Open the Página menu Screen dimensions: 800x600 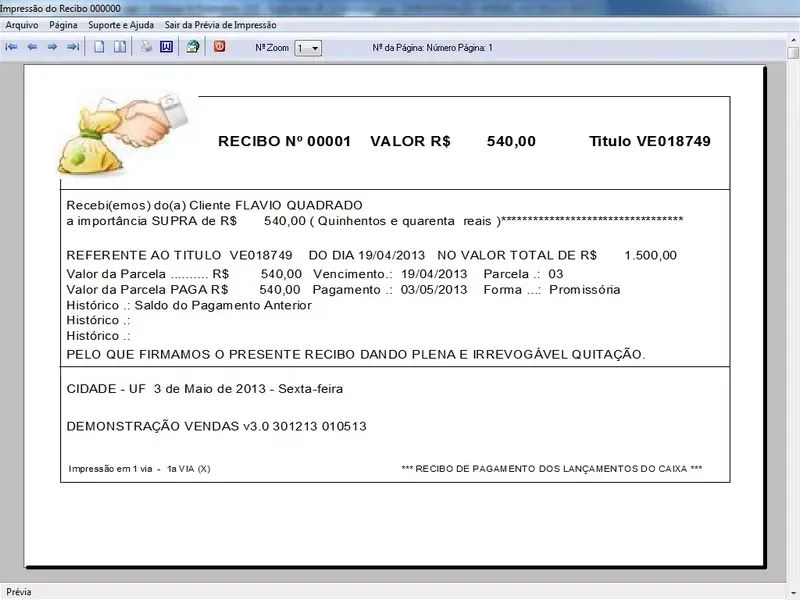pos(63,25)
